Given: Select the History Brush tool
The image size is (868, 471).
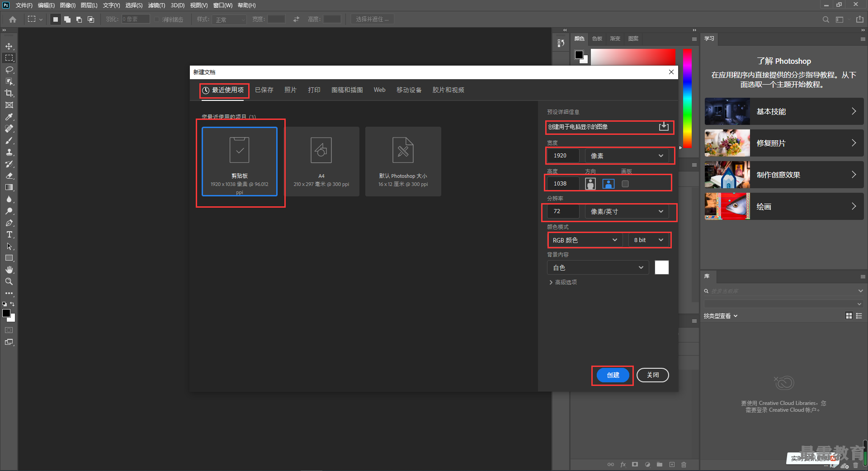Looking at the screenshot, I should (9, 164).
